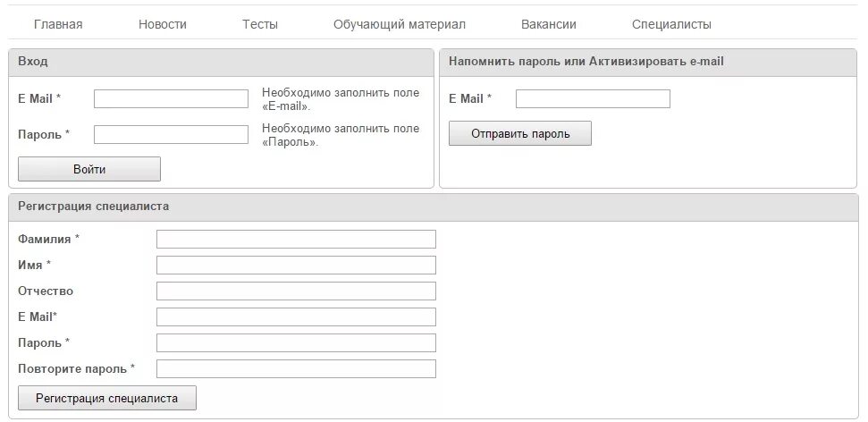Viewport: 868px width, 422px height.
Task: Select the Отчество input field
Action: coord(296,291)
